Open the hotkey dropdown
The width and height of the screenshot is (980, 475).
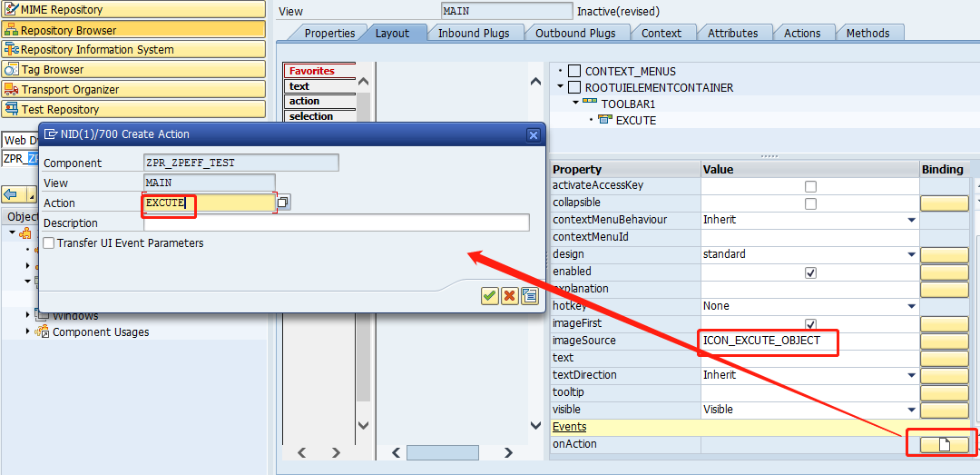click(x=911, y=307)
